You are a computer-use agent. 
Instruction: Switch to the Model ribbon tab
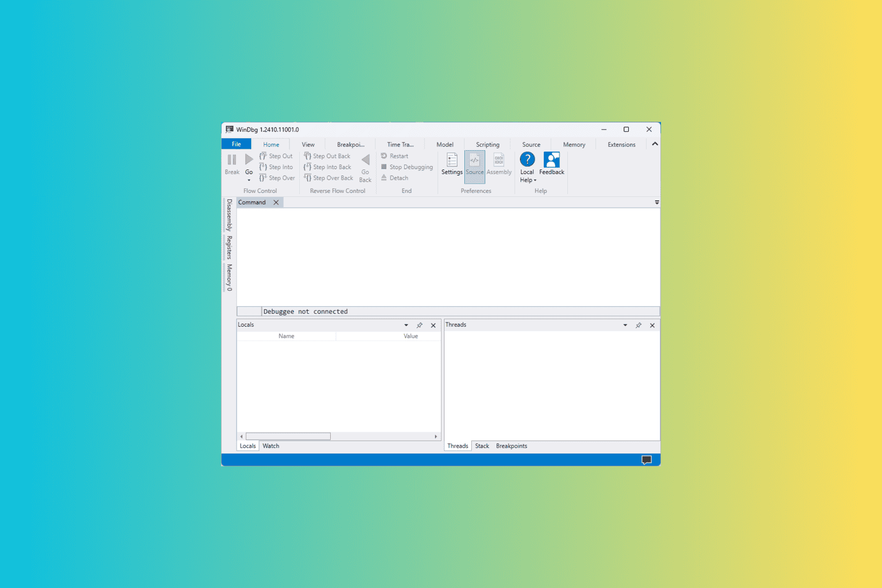click(445, 145)
